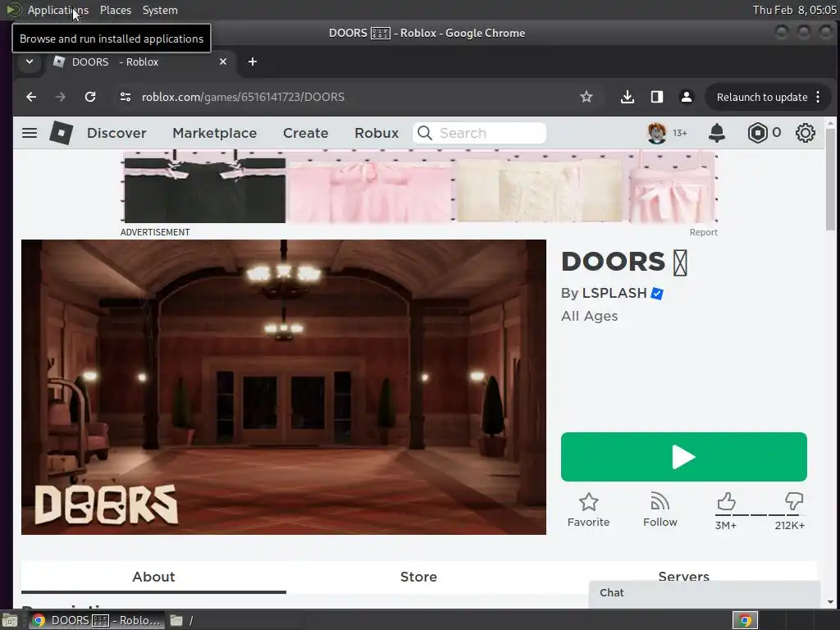Screen dimensions: 840x630
Task: Visit the LSPLASH creator profile
Action: 614,294
